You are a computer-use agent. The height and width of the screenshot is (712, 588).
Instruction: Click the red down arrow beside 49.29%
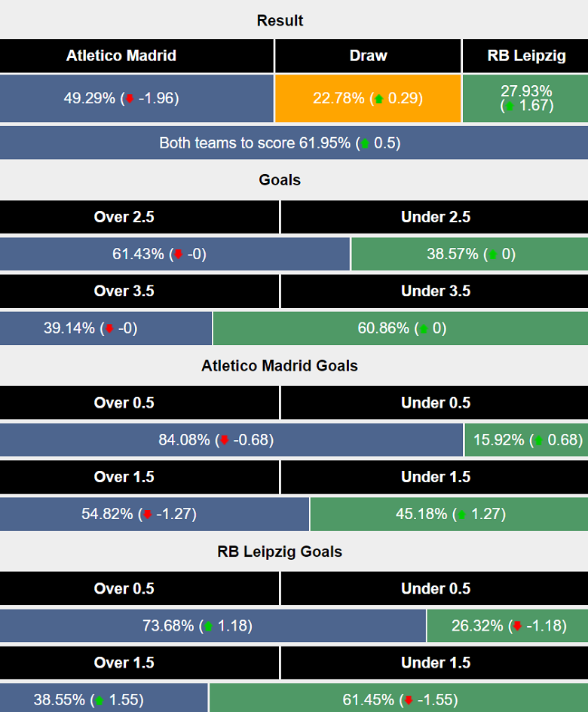point(130,99)
